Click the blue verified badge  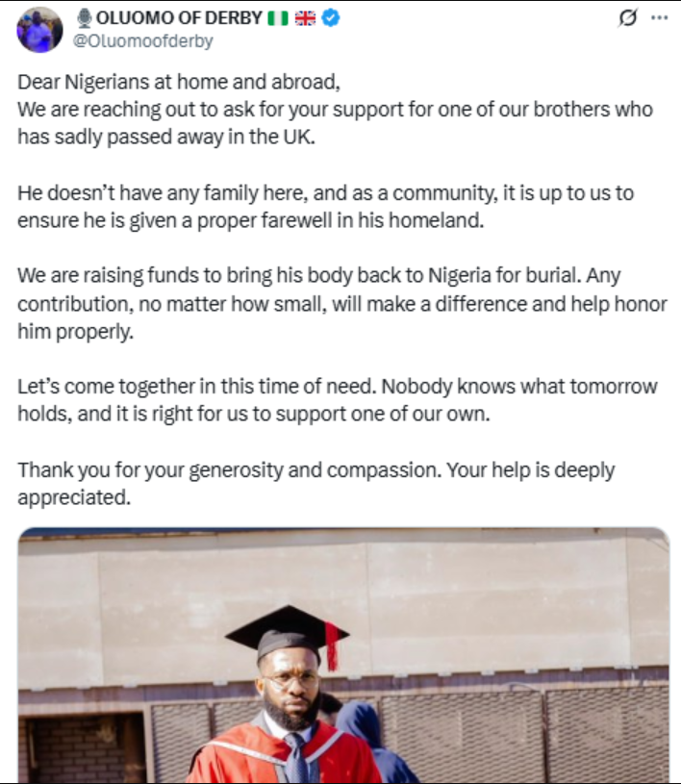(x=330, y=18)
